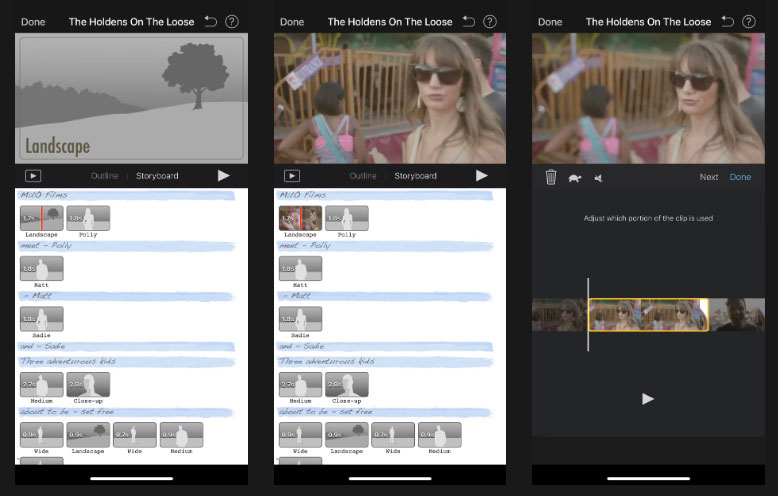
Task: Tap the white Done at the top of the right screen
Action: [550, 22]
